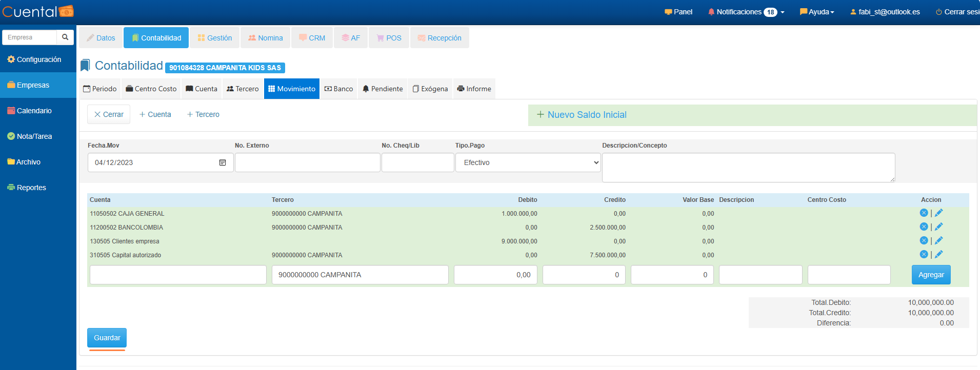Switch to the Banco tab

tap(338, 89)
